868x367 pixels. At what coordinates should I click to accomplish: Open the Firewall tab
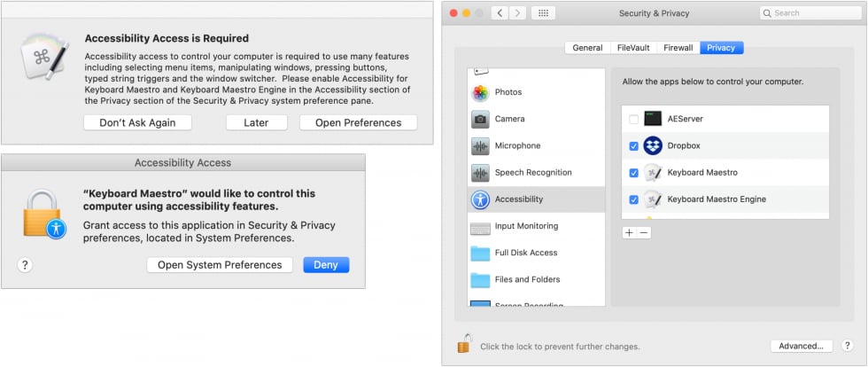click(678, 48)
